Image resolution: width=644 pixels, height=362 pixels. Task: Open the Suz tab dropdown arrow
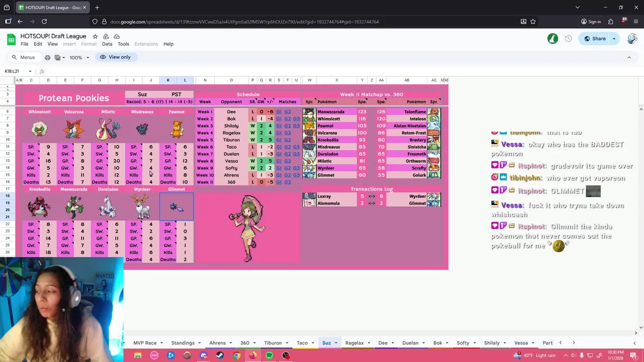click(336, 343)
